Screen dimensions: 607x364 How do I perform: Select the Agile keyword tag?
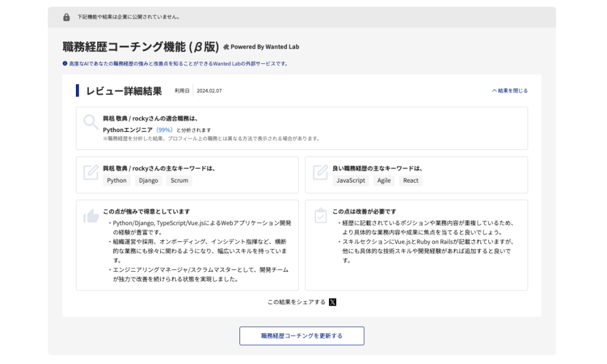pyautogui.click(x=384, y=181)
